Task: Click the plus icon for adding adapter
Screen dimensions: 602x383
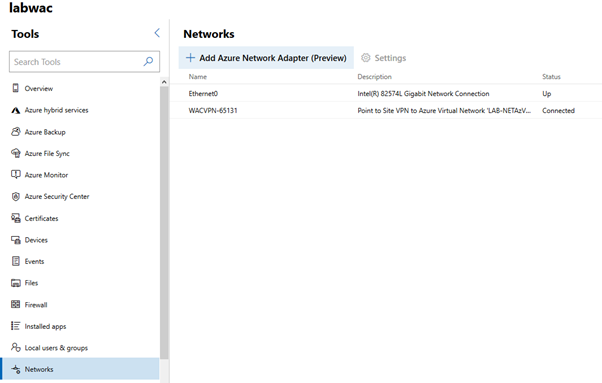Action: 190,58
